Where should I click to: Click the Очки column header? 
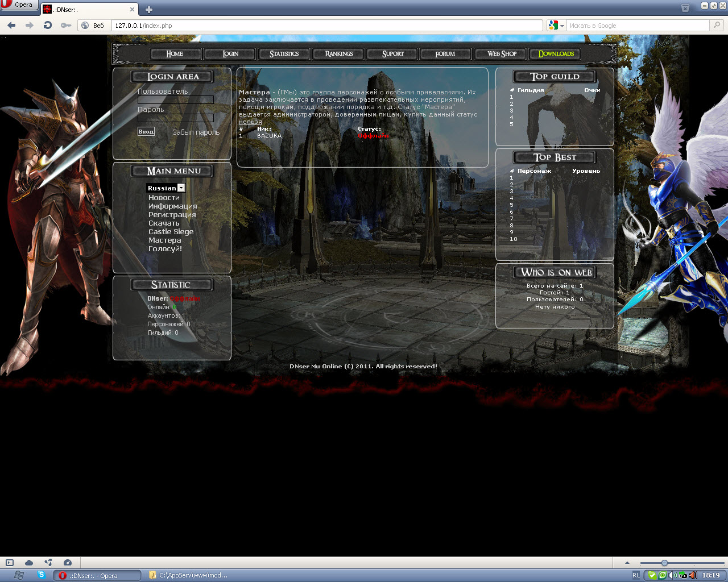pos(592,90)
